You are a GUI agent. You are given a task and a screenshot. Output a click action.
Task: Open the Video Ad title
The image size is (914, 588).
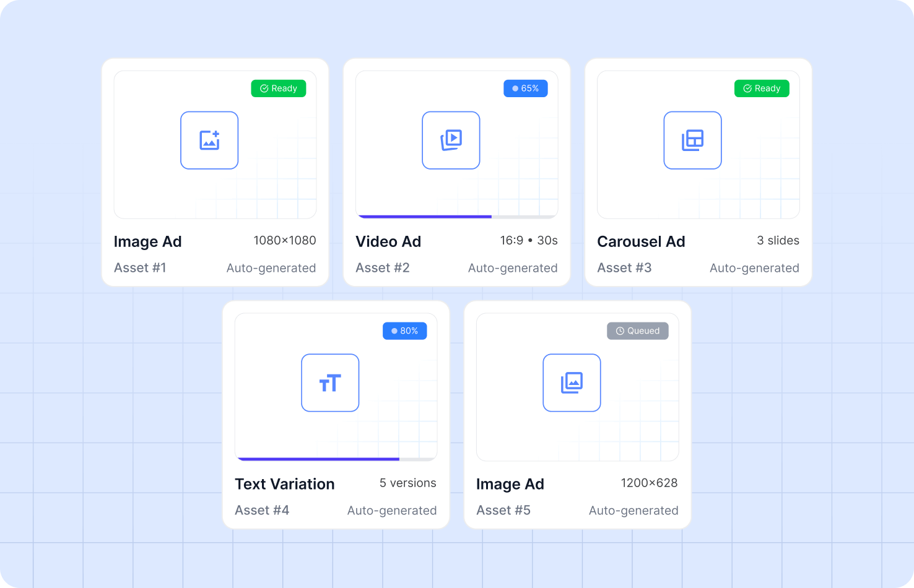coord(388,242)
